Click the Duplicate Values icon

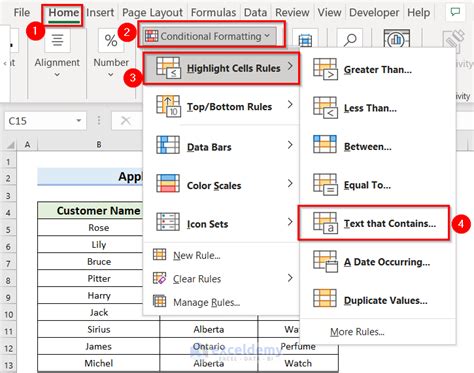coord(325,298)
